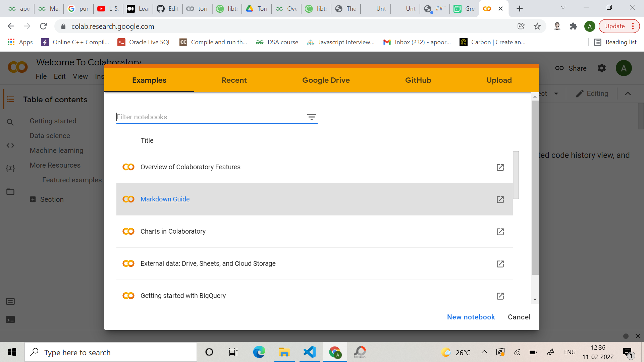644x362 pixels.
Task: Click the Share button in Colab header
Action: [x=571, y=68]
